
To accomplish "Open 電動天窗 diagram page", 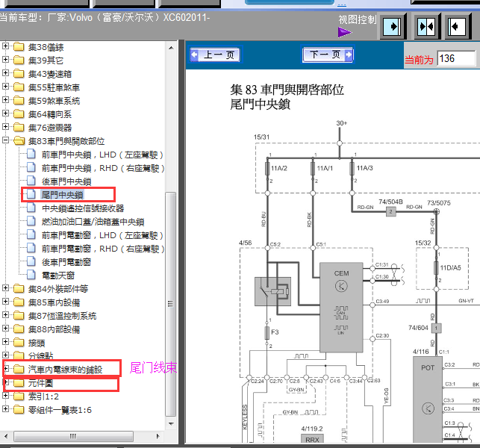I will coord(58,276).
